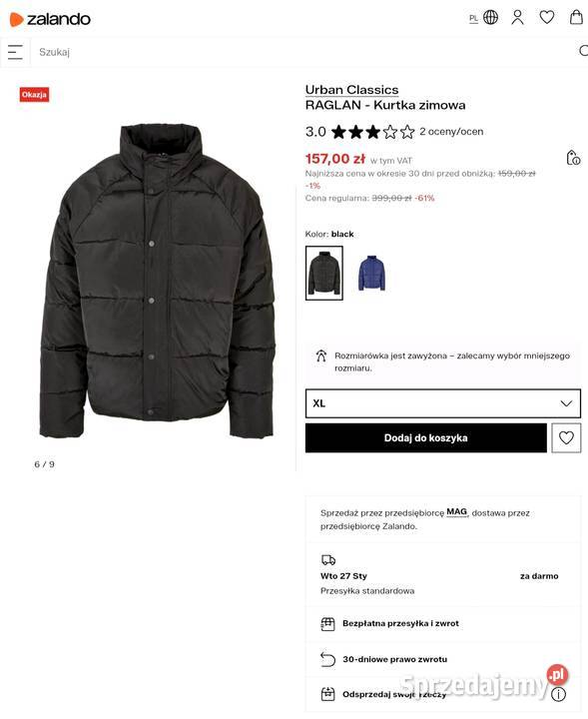Open the hamburger menu
Viewport: 588px width, 719px height.
click(15, 52)
